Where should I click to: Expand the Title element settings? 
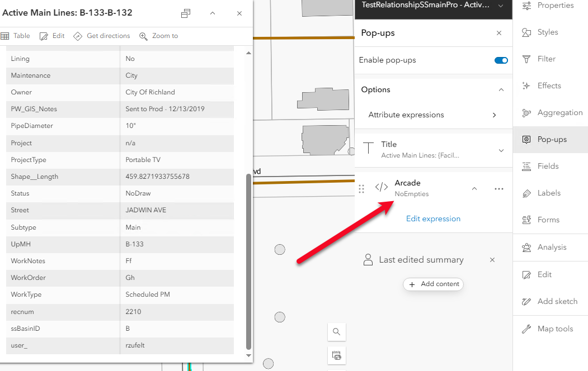(501, 149)
